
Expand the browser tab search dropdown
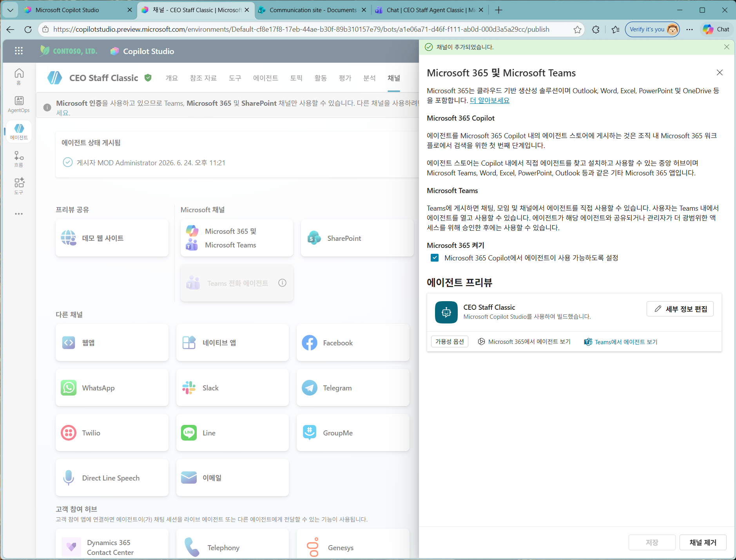click(x=10, y=10)
